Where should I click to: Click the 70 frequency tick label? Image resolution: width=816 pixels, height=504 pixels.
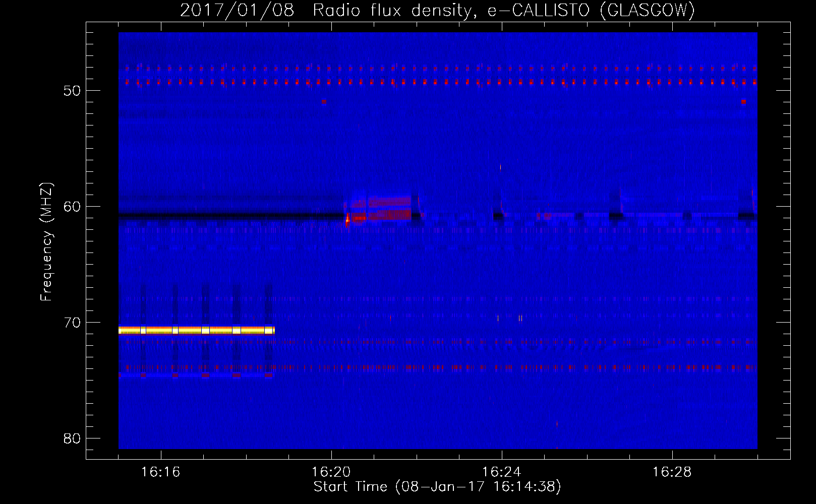[x=72, y=323]
